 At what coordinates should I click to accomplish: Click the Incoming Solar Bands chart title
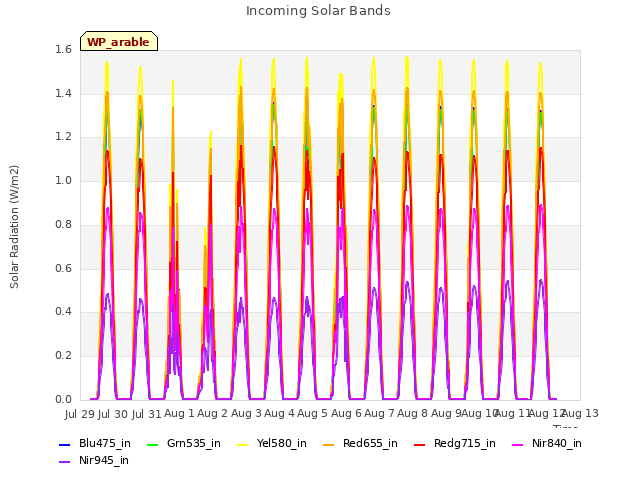[x=318, y=11]
